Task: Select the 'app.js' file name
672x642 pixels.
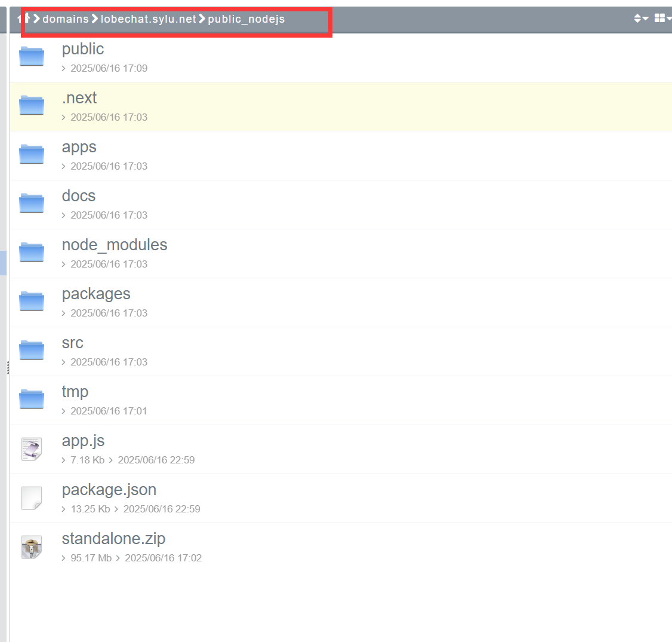Action: (x=83, y=441)
